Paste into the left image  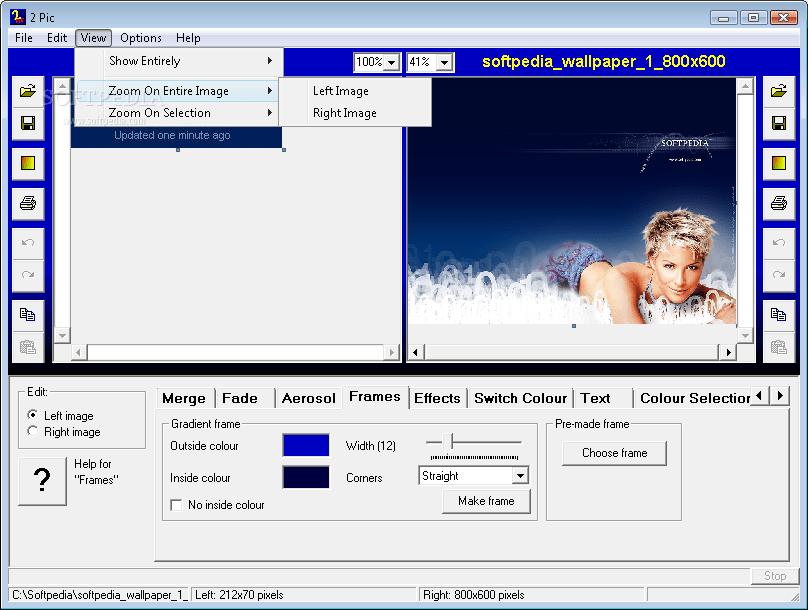point(28,347)
